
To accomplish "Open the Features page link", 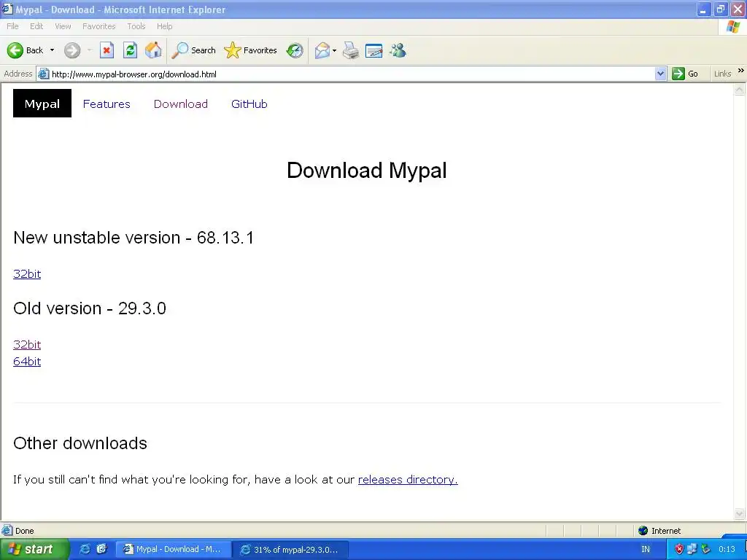I will 107,104.
